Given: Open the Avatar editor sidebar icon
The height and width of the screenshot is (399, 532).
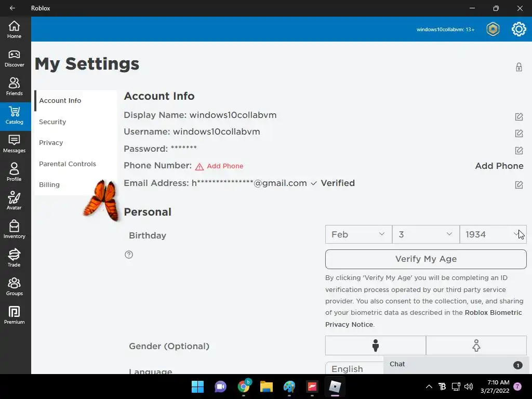Looking at the screenshot, I should tap(14, 201).
